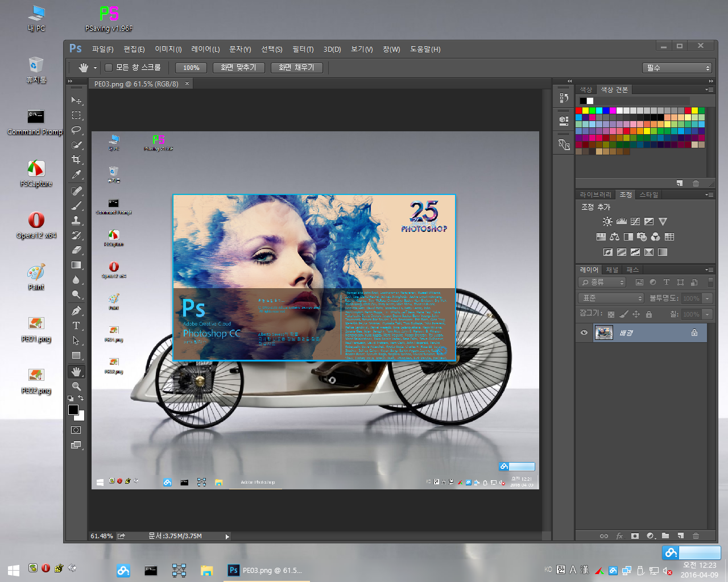Add an Exposure adjustment
The height and width of the screenshot is (582, 728).
click(649, 222)
